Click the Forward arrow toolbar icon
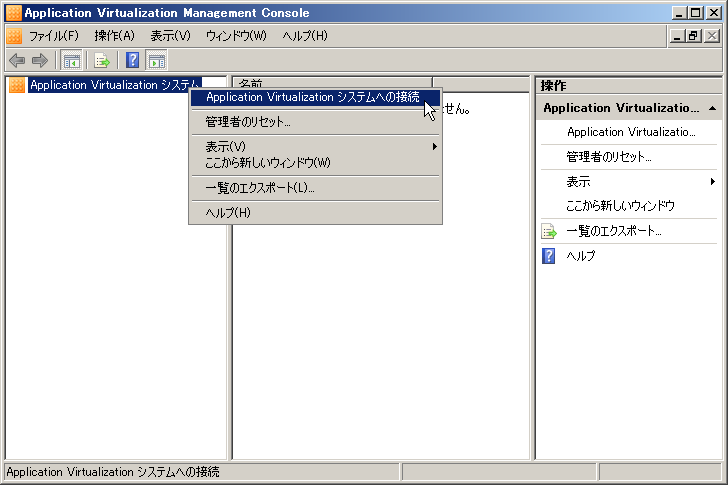The width and height of the screenshot is (728, 485). point(40,60)
